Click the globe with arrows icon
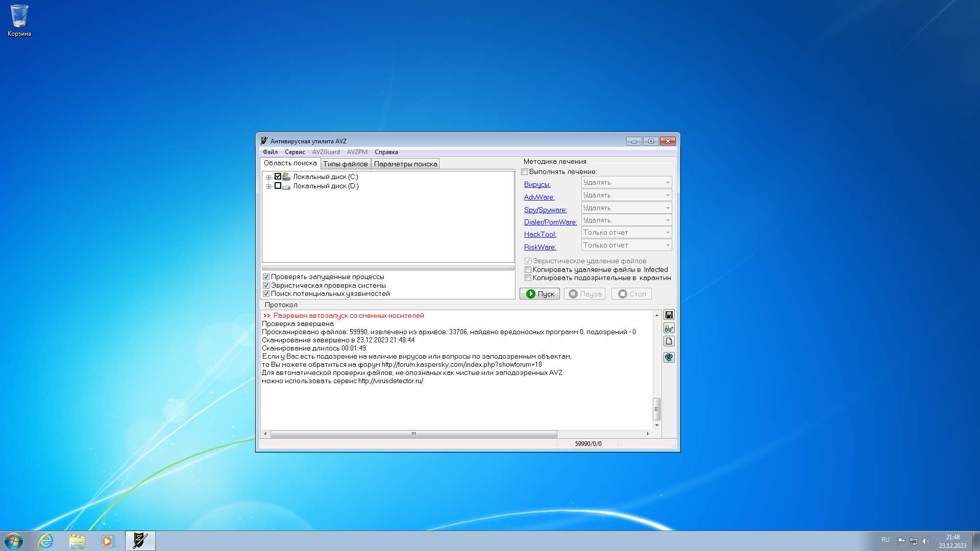This screenshot has width=980, height=551. tap(669, 357)
